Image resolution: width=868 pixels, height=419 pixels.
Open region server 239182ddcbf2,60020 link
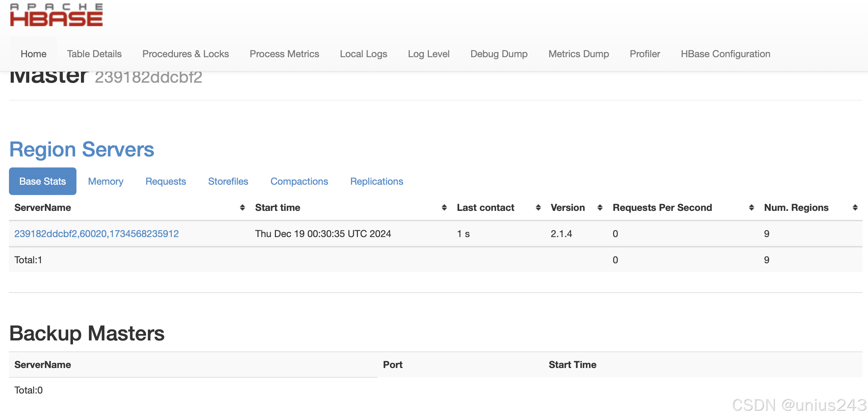pos(96,234)
